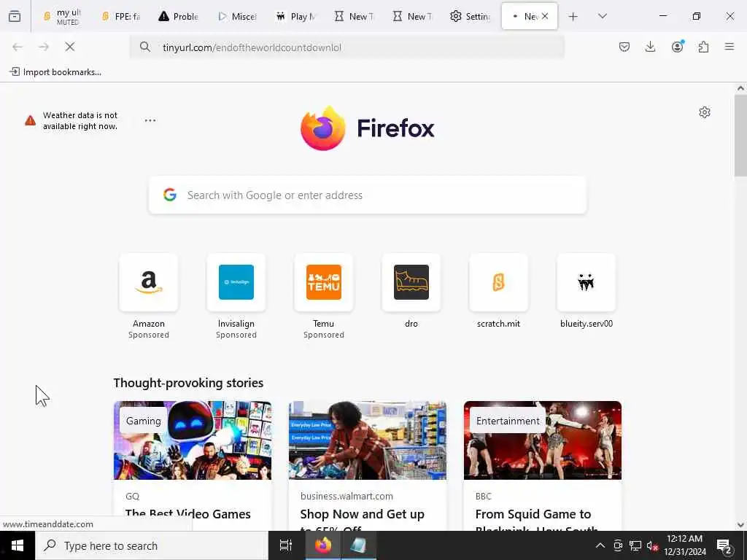Expand the list all tabs chevron

tap(603, 16)
